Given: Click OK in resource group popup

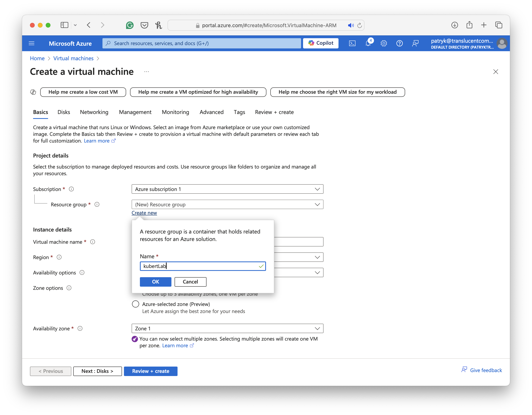Looking at the screenshot, I should coord(155,282).
